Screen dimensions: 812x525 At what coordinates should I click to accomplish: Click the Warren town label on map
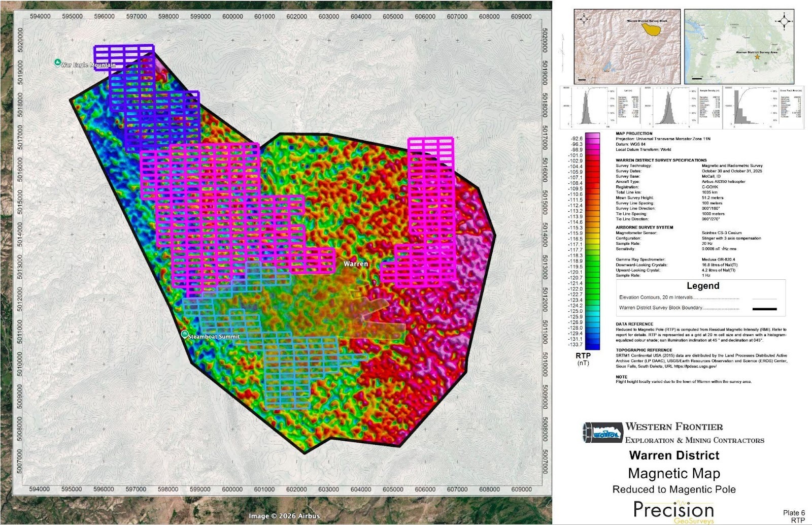pos(356,264)
